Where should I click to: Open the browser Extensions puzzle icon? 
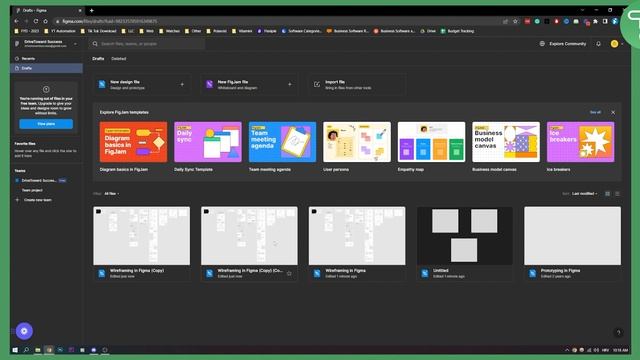coord(596,21)
